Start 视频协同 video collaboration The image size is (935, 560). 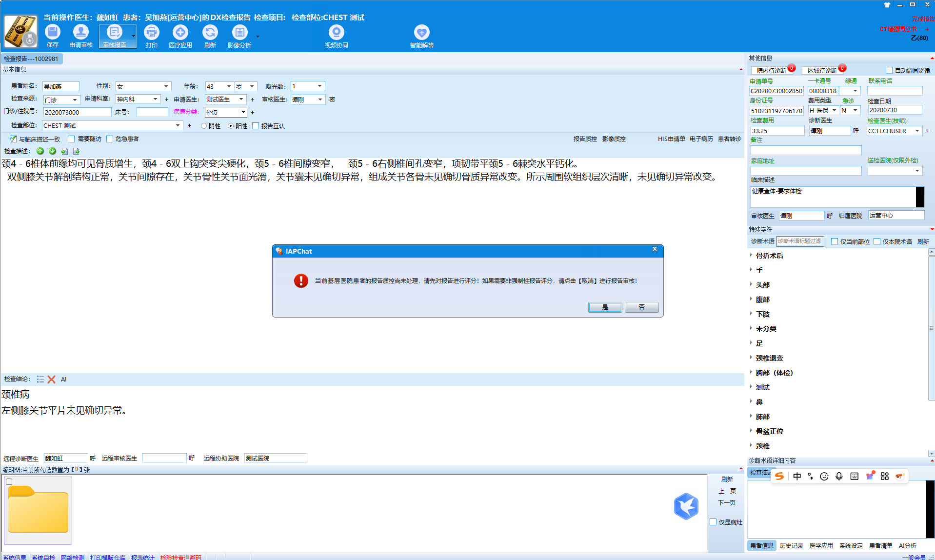pyautogui.click(x=336, y=33)
